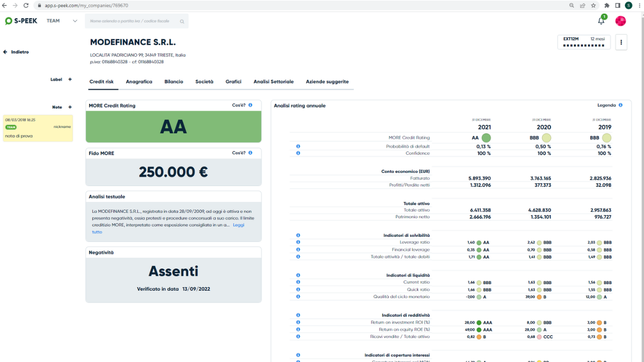Open the three-dot options menu
This screenshot has height=362, width=644.
tap(621, 42)
